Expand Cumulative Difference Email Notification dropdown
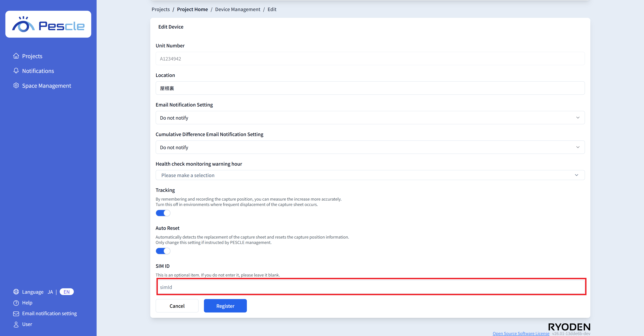 point(370,147)
